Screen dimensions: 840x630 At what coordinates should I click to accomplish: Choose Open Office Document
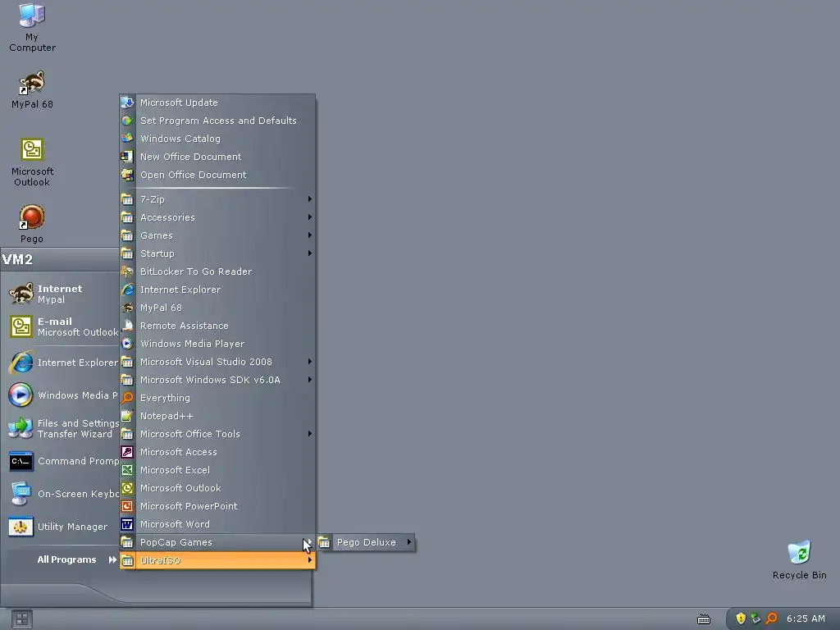pyautogui.click(x=217, y=175)
